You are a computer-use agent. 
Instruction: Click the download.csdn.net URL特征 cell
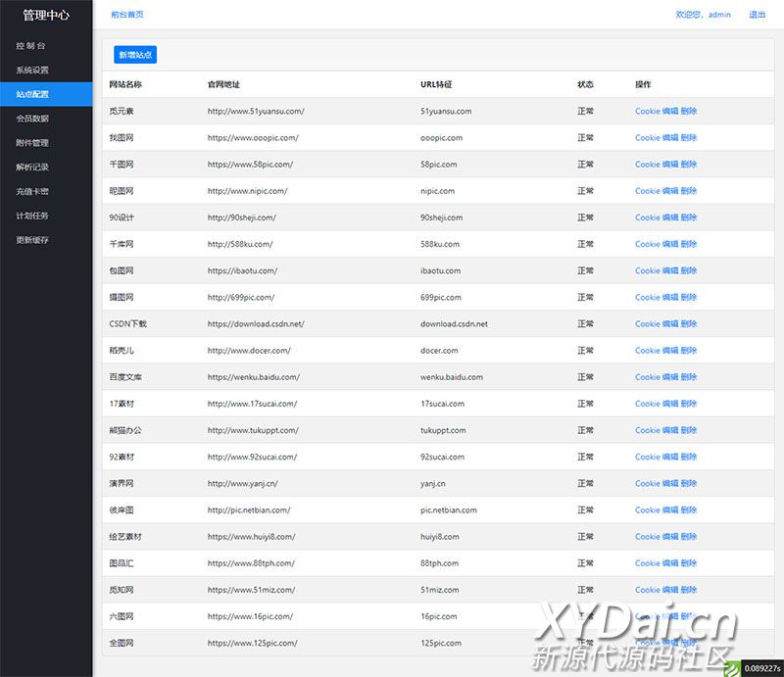[x=454, y=323]
